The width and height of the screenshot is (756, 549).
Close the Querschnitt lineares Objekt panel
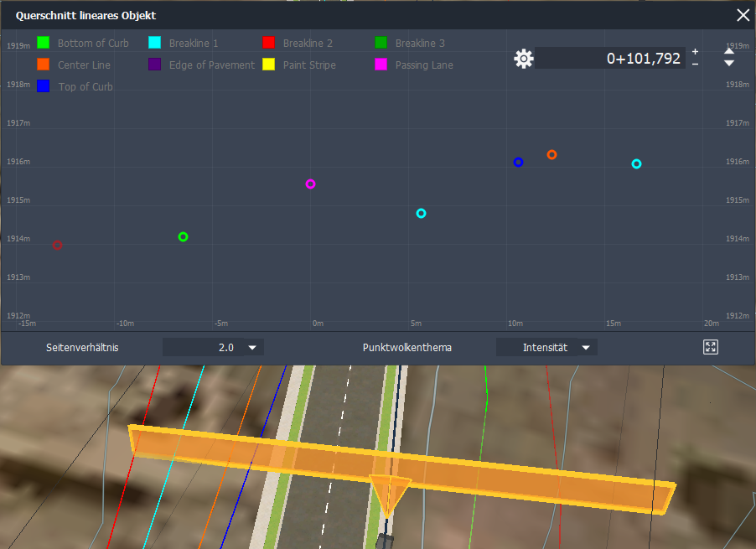coord(743,15)
